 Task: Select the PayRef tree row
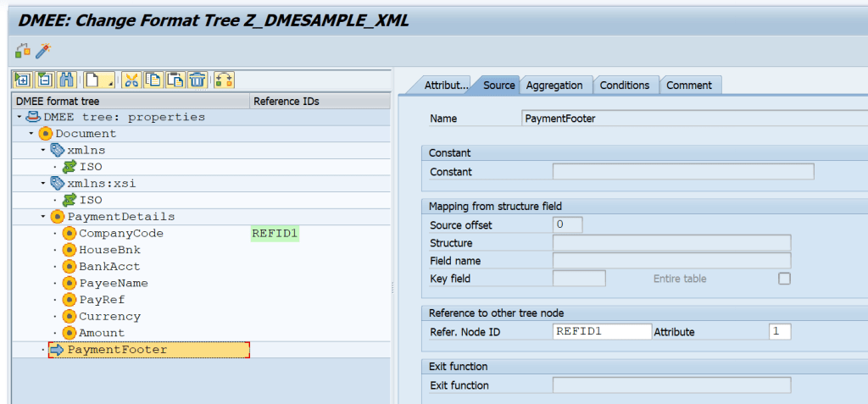[x=202, y=300]
